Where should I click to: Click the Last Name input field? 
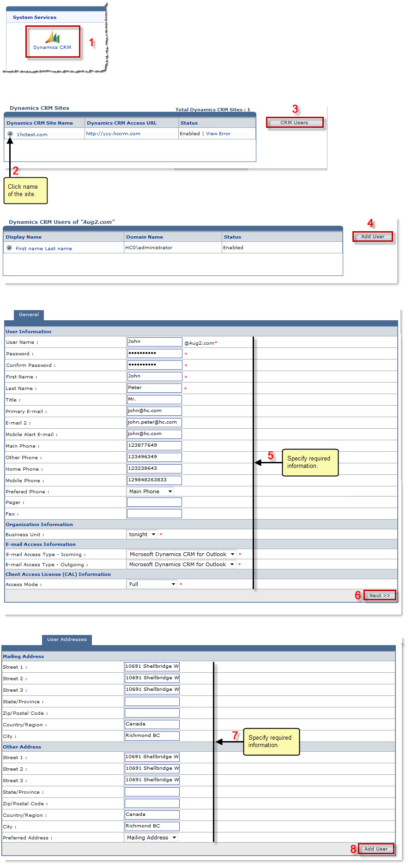click(154, 388)
